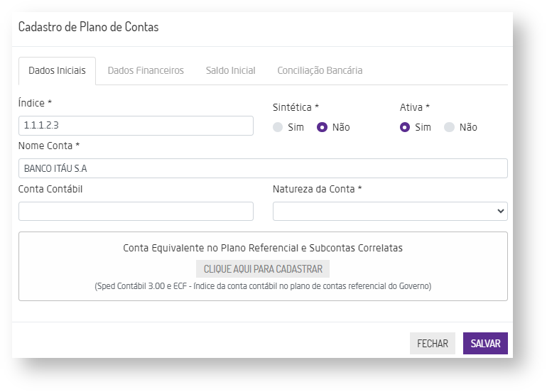Screen dimensions: 547x392
Task: Click the Fechar button
Action: coord(433,344)
